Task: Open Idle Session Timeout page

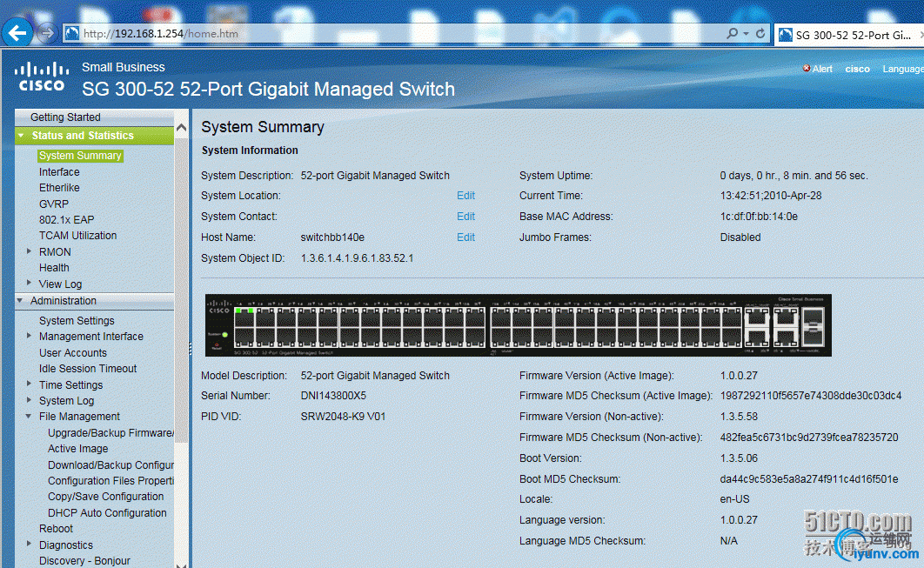Action: [88, 369]
